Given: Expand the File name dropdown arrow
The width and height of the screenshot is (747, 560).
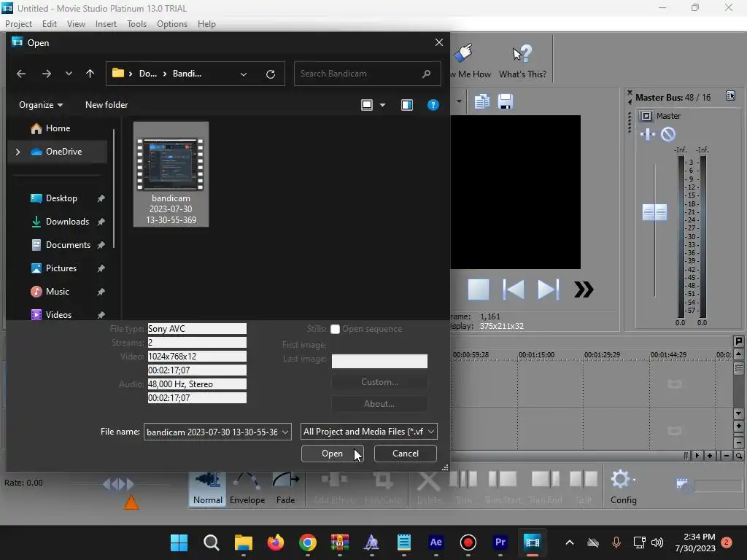Looking at the screenshot, I should tap(285, 432).
